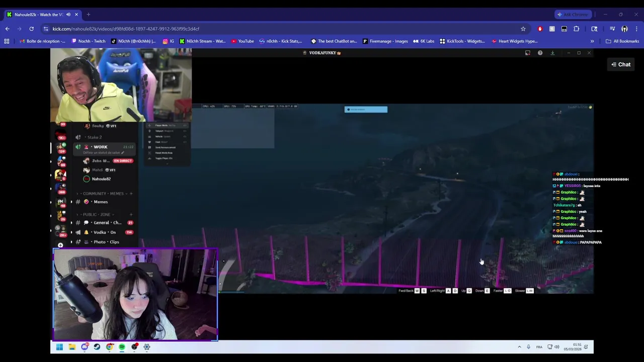Show hidden system tray icons
Screen dimensions: 644x362
pos(519,347)
